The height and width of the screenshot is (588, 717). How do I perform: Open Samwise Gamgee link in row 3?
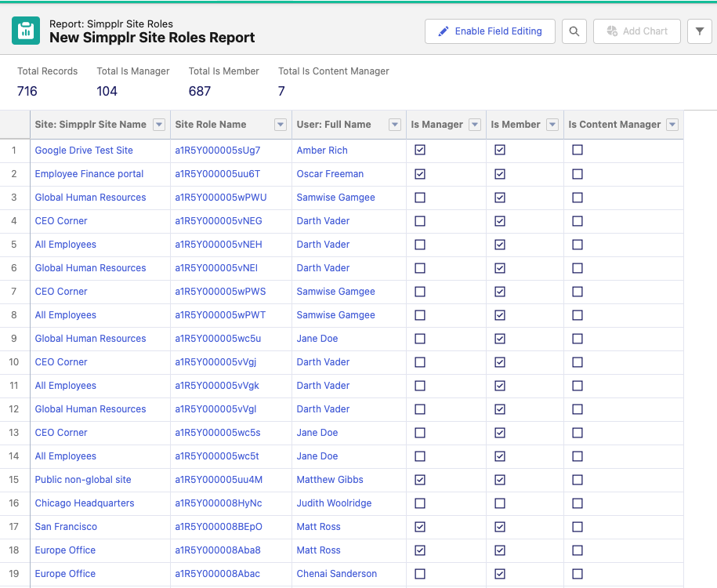pyautogui.click(x=336, y=198)
